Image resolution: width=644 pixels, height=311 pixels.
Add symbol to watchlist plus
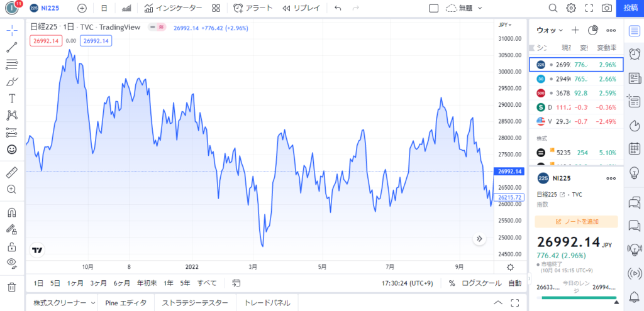[x=575, y=30]
